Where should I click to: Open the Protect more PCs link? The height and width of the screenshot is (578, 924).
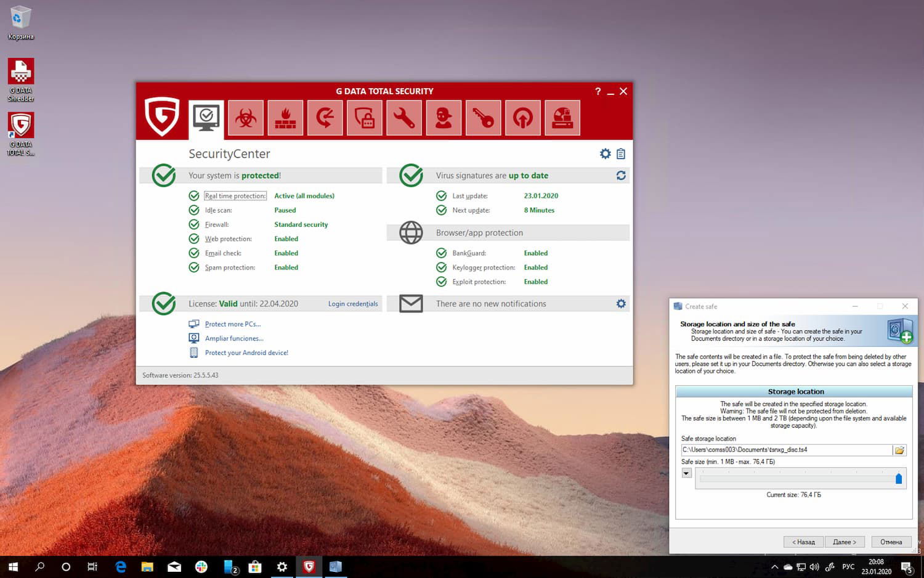232,324
